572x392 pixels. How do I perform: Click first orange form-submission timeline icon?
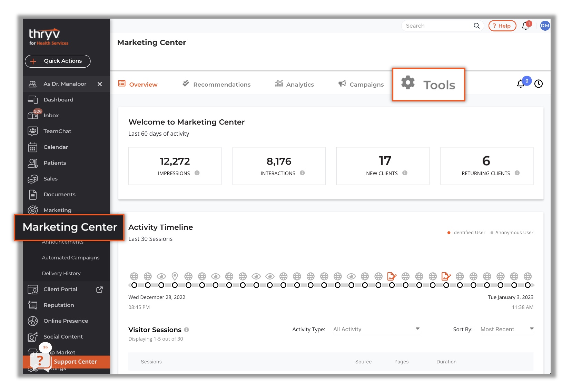click(x=392, y=276)
